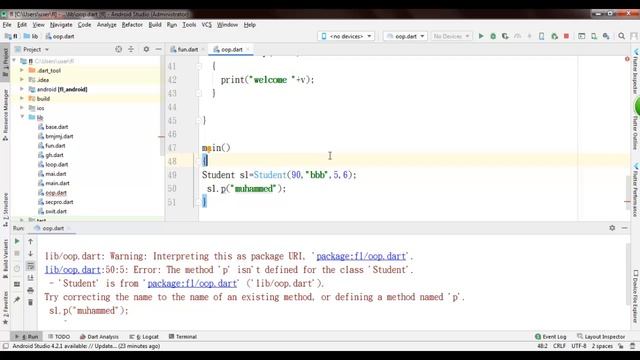Run oop.dart with the green Run button

click(x=481, y=36)
